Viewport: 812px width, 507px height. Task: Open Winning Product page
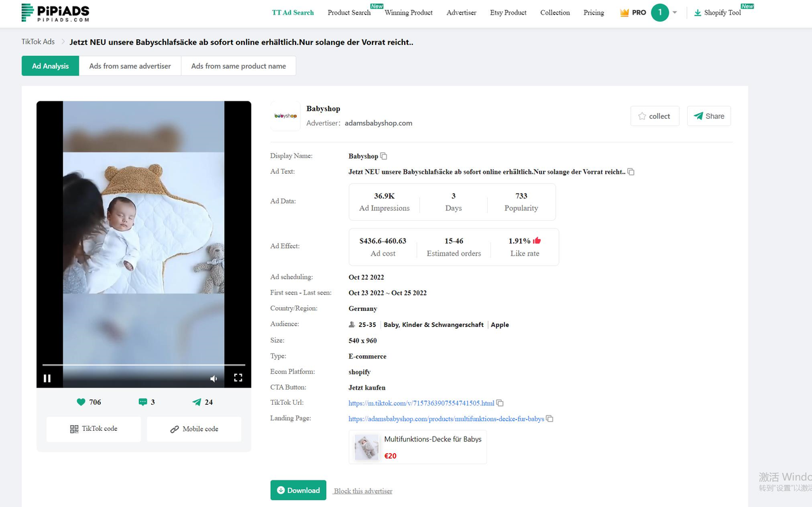pyautogui.click(x=409, y=13)
